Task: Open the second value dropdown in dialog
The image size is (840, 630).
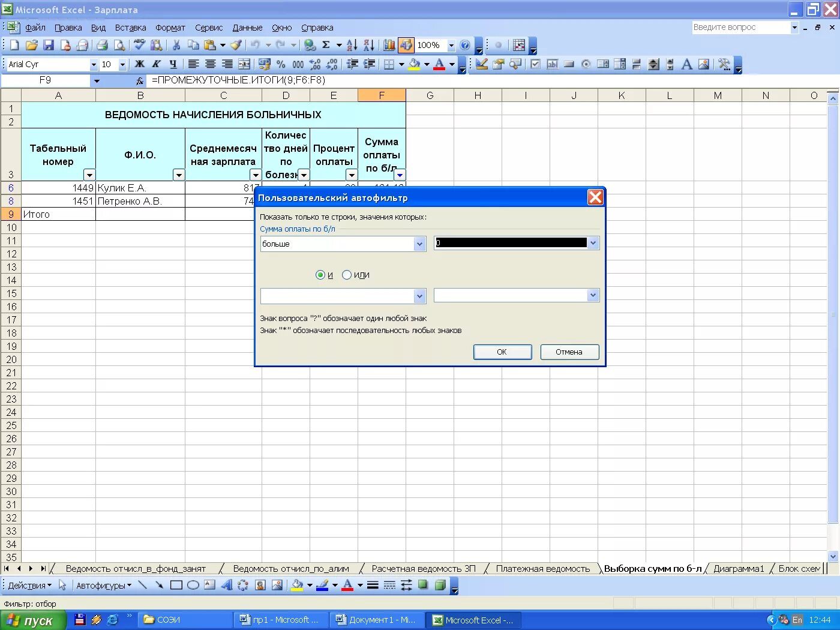Action: 593,295
